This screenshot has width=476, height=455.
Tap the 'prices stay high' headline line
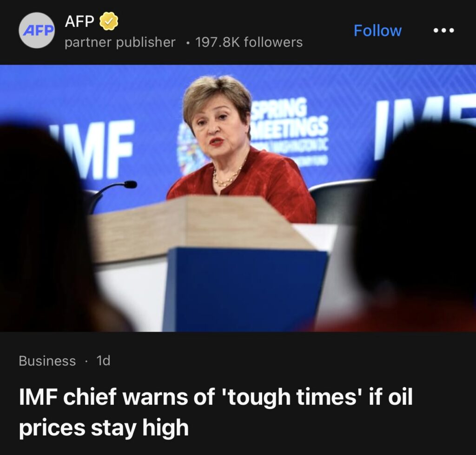104,428
